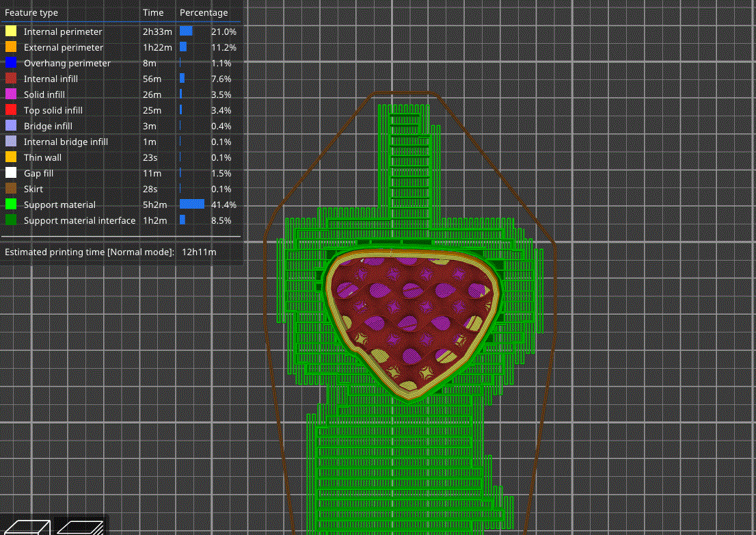Click the Internal perimeter percentage bar
The image size is (756, 535).
186,31
